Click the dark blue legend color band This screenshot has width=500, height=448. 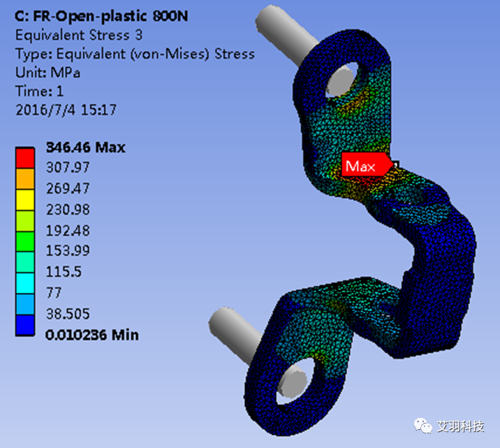tap(25, 325)
